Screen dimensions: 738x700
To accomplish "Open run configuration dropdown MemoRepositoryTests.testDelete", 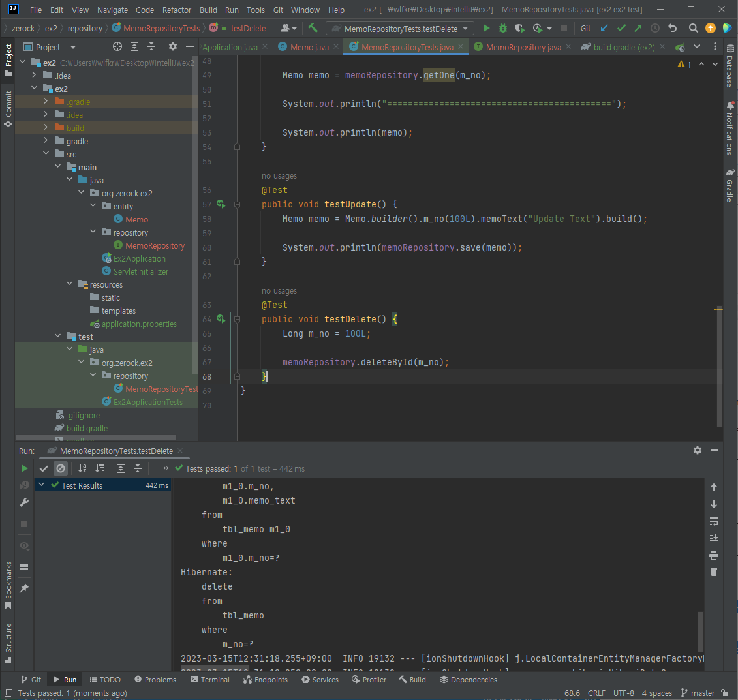I will 399,29.
